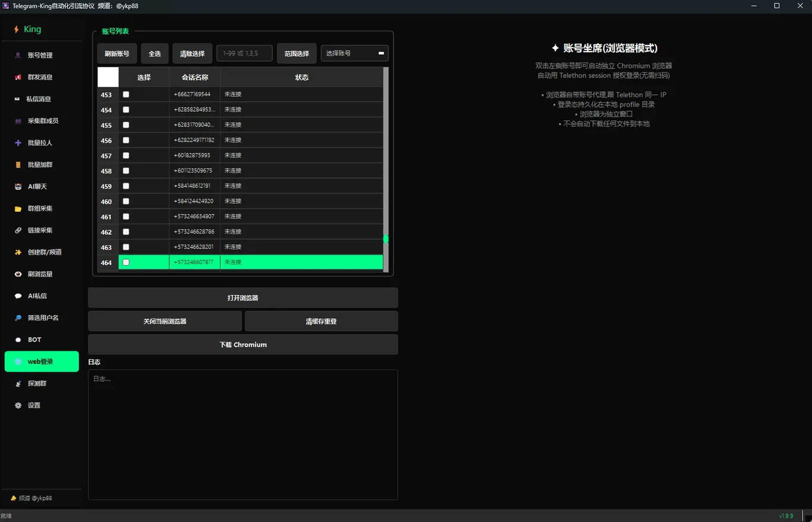The height and width of the screenshot is (522, 812).
Task: Click the 刷新账号 button
Action: click(x=117, y=54)
